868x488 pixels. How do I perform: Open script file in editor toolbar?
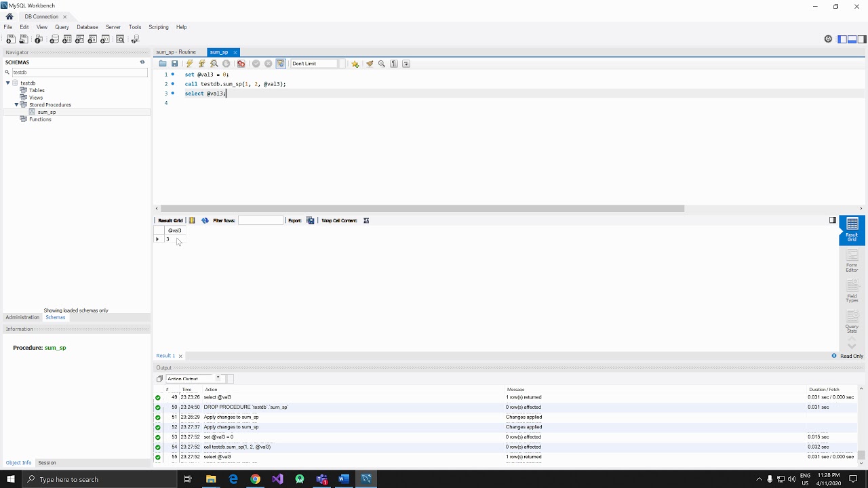(163, 64)
